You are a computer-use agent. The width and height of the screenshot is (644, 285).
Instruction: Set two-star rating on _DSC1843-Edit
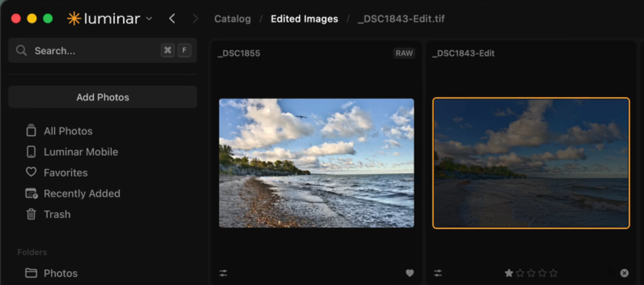coord(520,273)
